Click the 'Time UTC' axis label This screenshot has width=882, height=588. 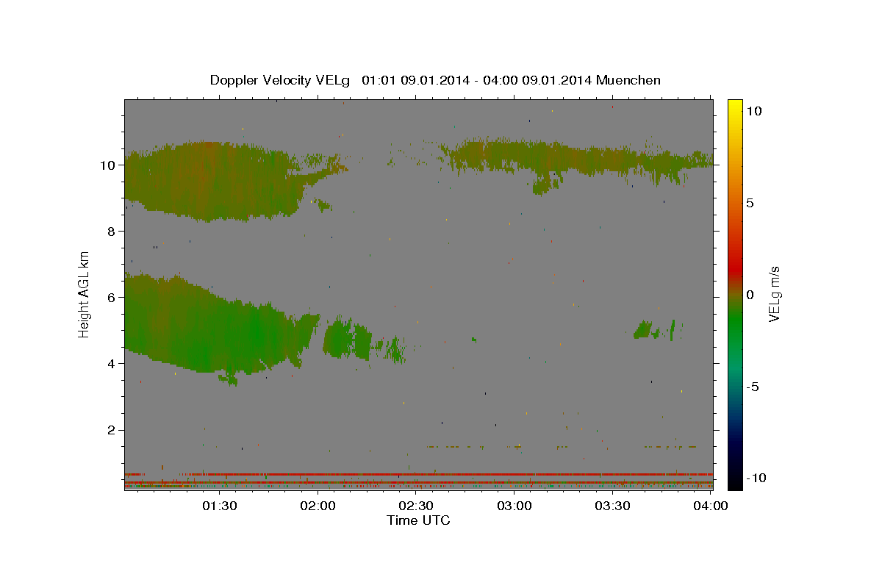point(418,520)
